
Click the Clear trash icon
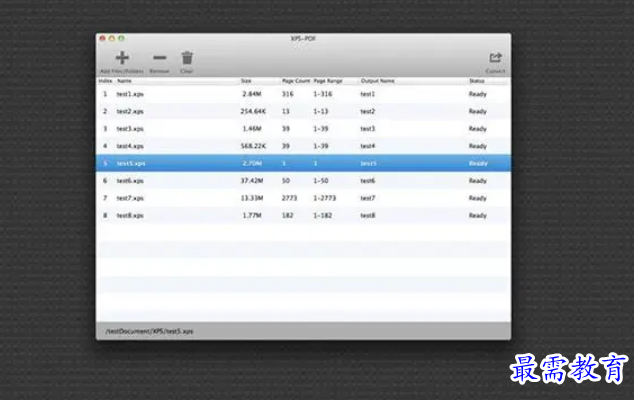[187, 58]
